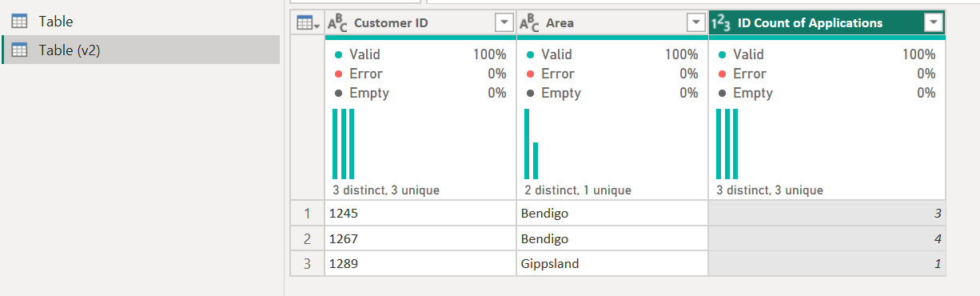Click "3 distinct, 3 unique" under ID Count of Applications
Screen dimensions: 980x296
tap(770, 190)
